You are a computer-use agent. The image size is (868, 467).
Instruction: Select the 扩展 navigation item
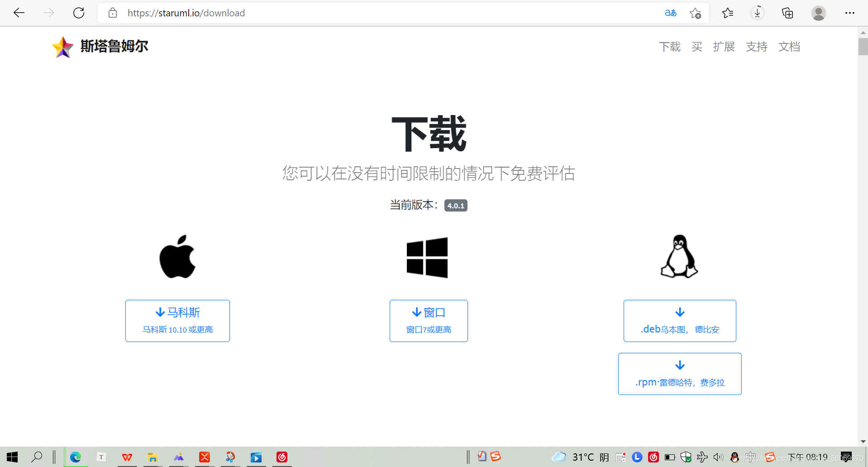724,47
